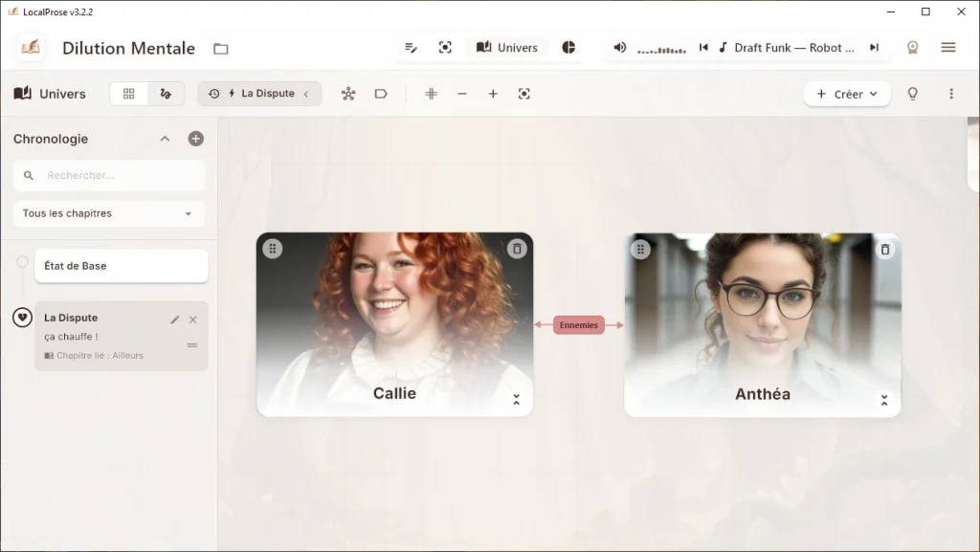
Task: Select État de Base timeline radio marker
Action: (x=23, y=261)
